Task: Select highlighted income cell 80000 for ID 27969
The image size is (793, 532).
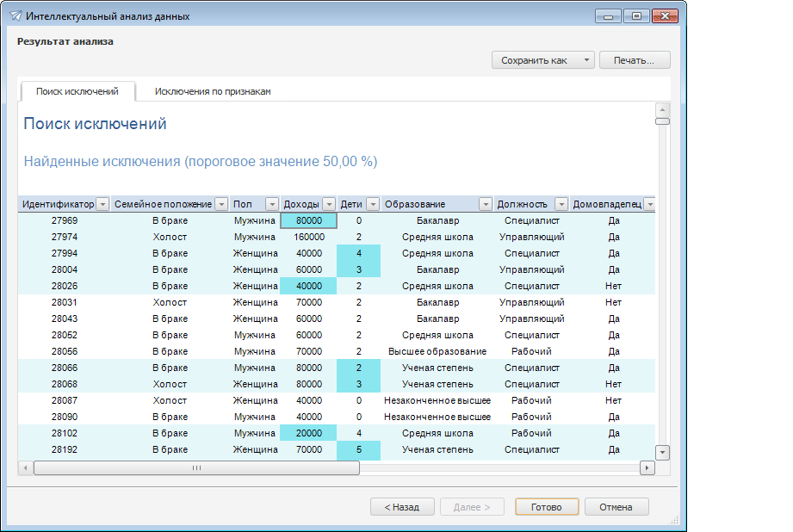Action: tap(308, 220)
